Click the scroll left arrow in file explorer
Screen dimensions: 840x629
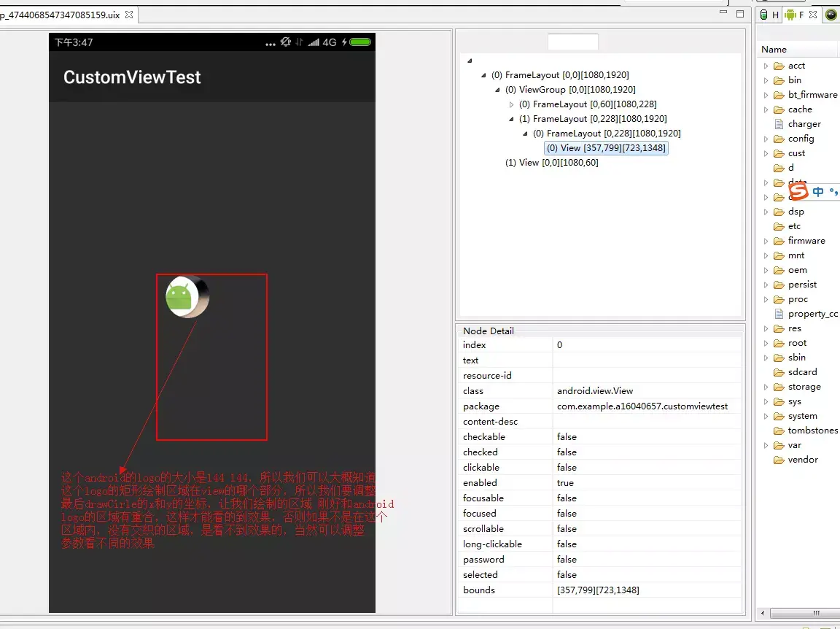763,613
